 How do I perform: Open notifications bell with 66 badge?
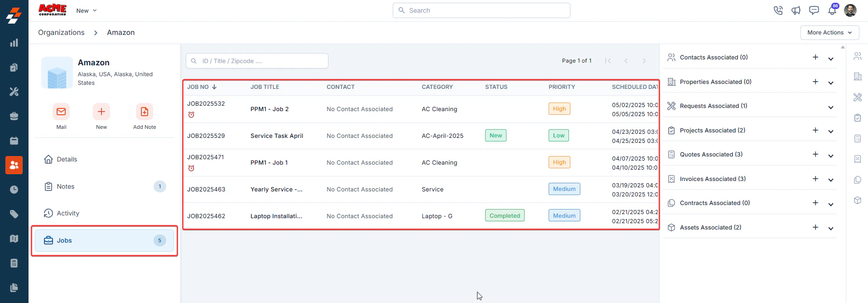pos(833,10)
